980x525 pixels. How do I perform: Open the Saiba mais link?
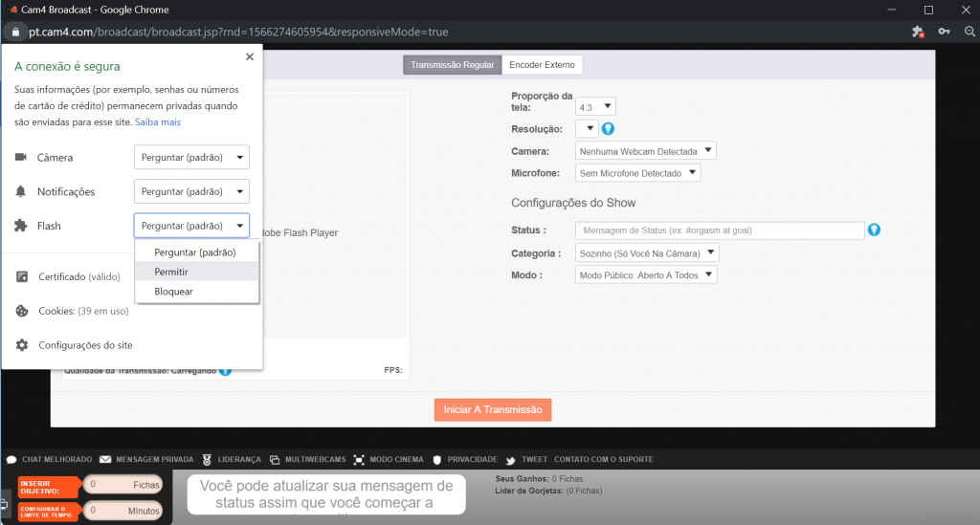pyautogui.click(x=158, y=122)
